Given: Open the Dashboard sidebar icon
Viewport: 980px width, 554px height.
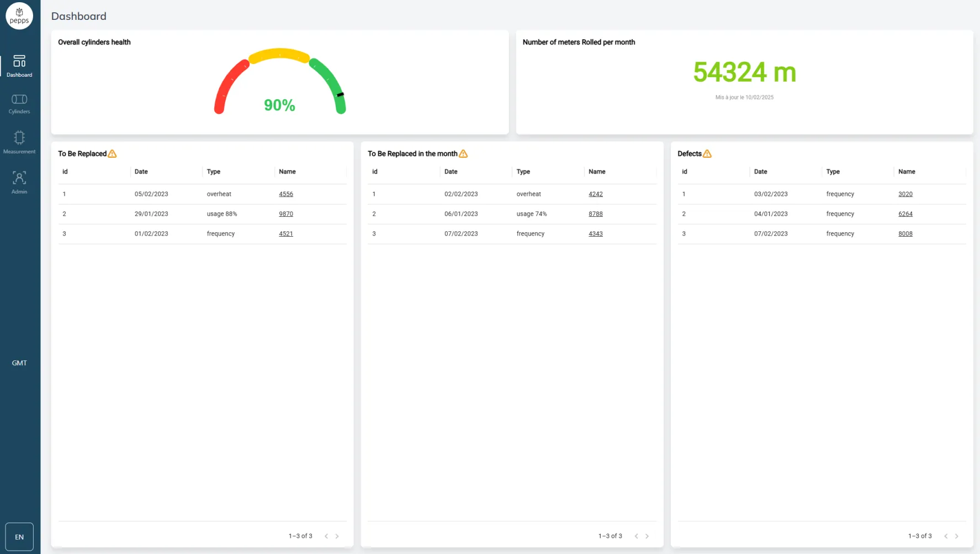Looking at the screenshot, I should pyautogui.click(x=19, y=61).
